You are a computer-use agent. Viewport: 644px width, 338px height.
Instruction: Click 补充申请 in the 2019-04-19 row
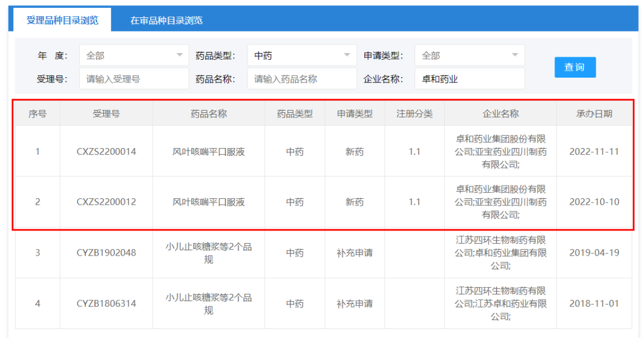click(x=355, y=253)
